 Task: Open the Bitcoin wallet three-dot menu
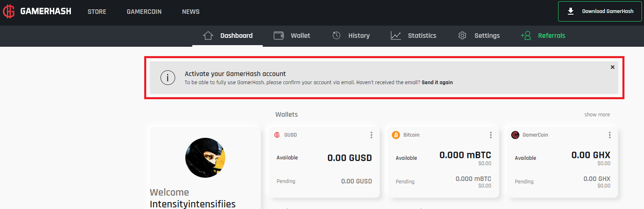coord(491,135)
